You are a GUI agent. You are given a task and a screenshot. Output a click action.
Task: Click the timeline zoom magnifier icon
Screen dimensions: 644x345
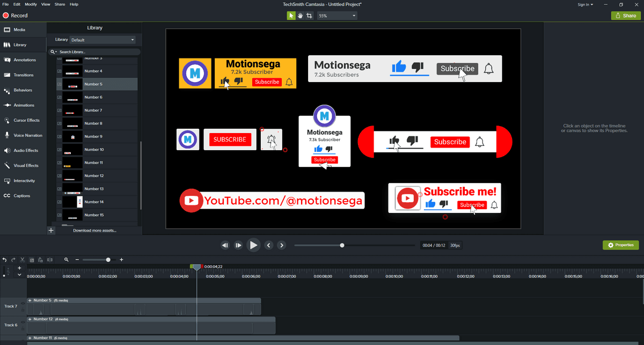[67, 260]
